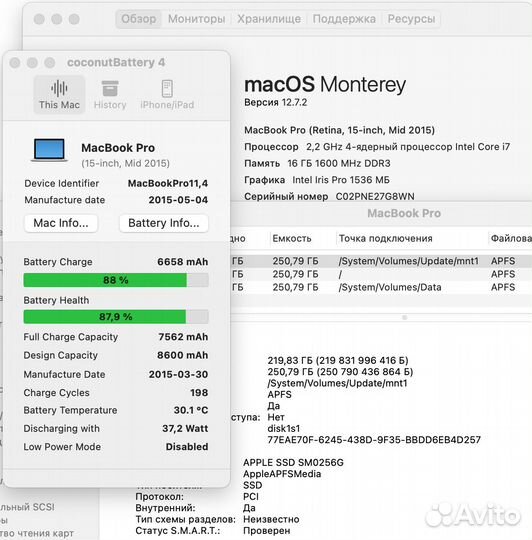Image resolution: width=532 pixels, height=540 pixels.
Task: Click the 2015-05-04 manufacture date value
Action: 178,200
